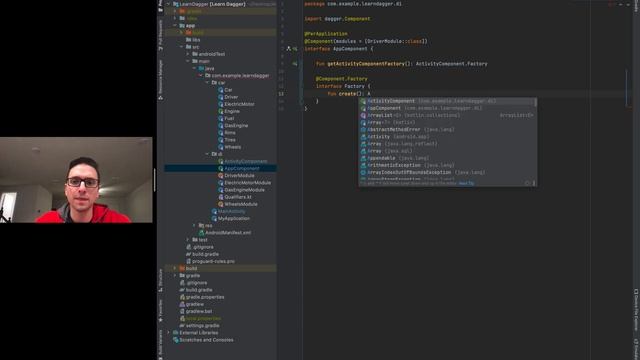Select the GasEngineModule file icon
The height and width of the screenshot is (360, 640).
(x=220, y=190)
